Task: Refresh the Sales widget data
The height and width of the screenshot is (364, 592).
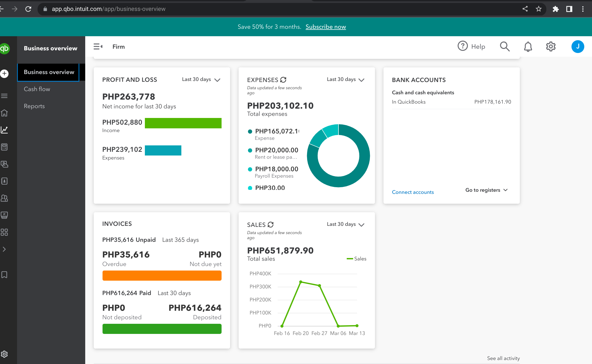Action: (x=271, y=224)
